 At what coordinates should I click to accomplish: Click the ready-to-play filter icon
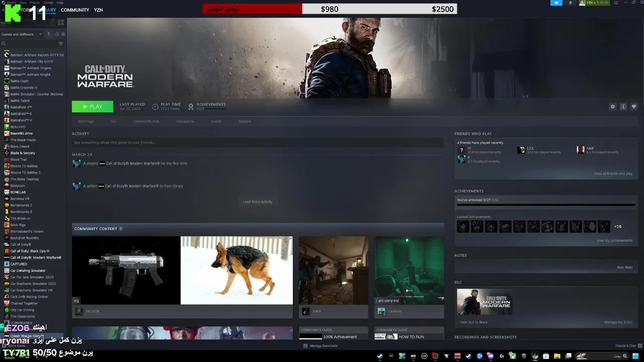tap(63, 34)
